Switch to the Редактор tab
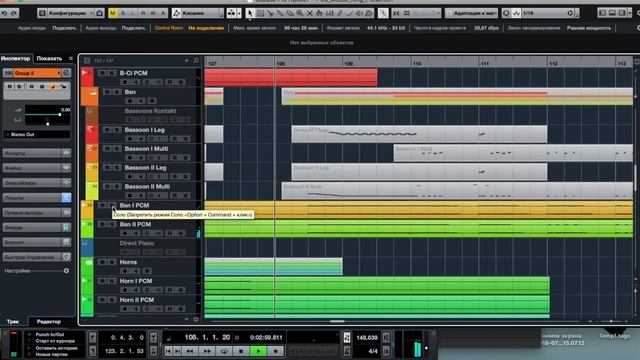 pos(49,322)
